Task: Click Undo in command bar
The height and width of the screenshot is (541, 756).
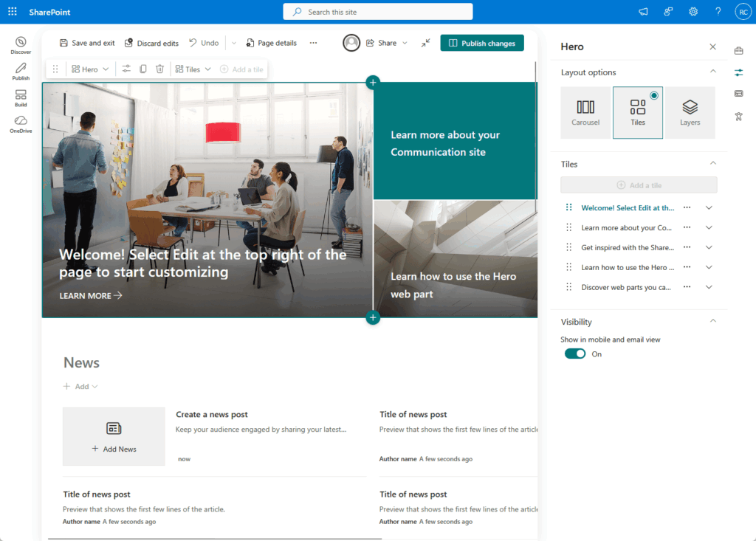Action: (x=204, y=43)
